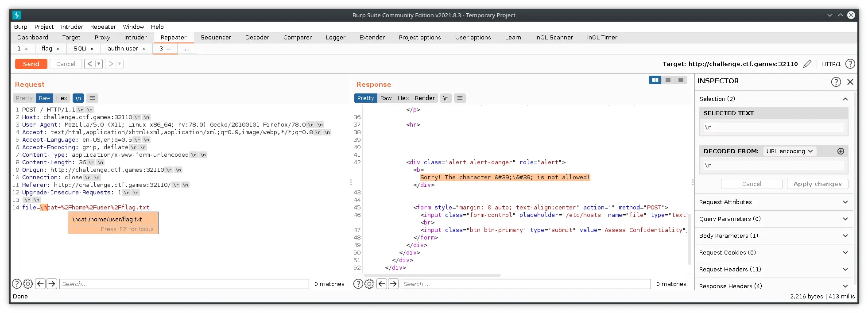Switch to top-bottom layout view

tap(668, 80)
